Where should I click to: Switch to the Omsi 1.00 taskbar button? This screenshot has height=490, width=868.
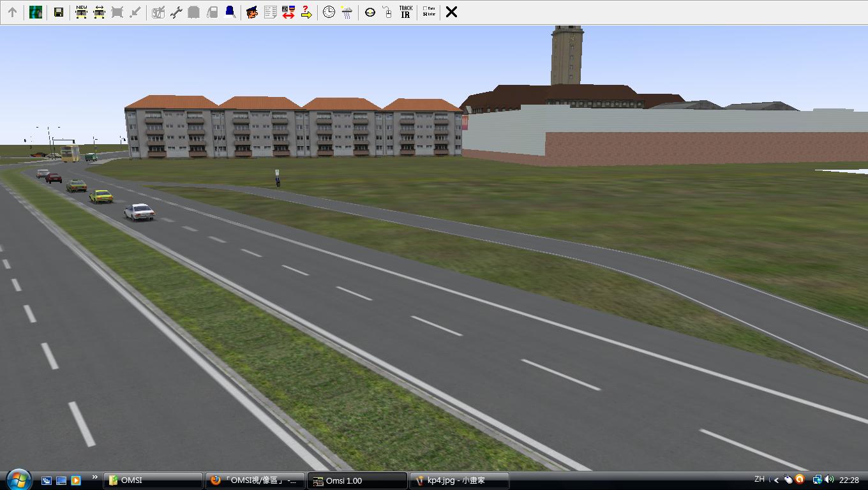(x=357, y=480)
